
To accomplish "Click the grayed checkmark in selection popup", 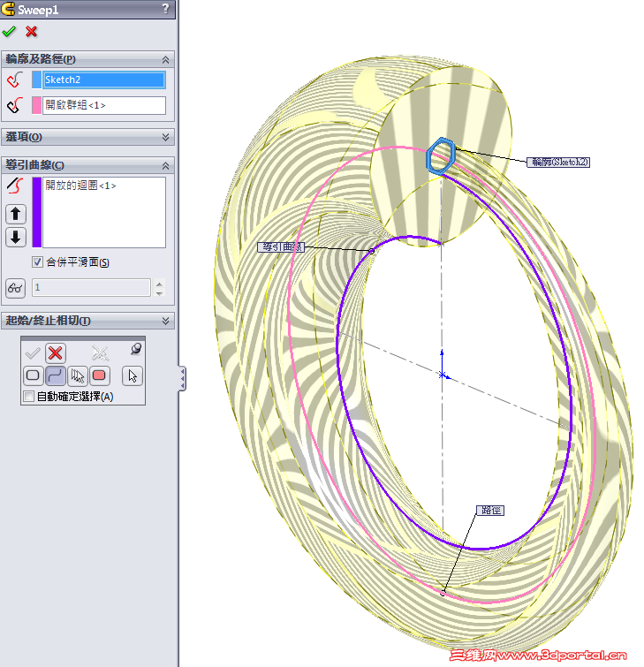I will click(x=33, y=353).
